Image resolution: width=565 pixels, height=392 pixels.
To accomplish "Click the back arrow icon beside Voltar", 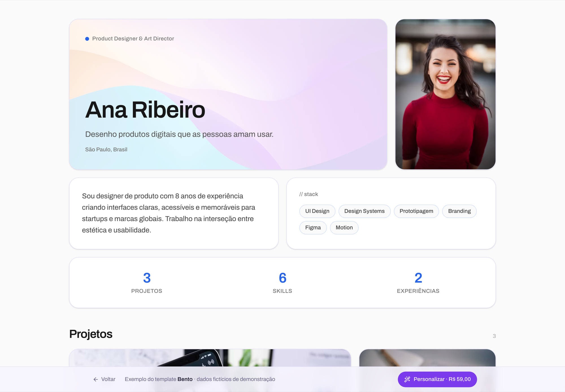I will (x=96, y=379).
